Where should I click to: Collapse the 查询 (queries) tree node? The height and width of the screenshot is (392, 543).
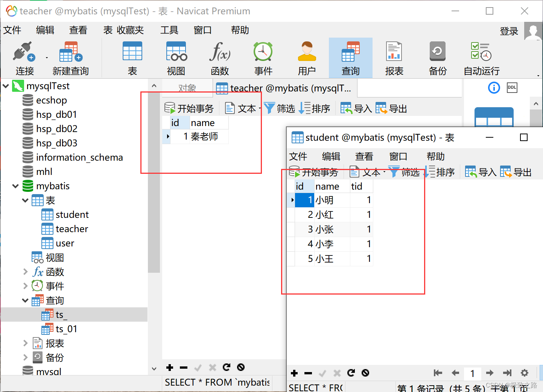(x=25, y=301)
